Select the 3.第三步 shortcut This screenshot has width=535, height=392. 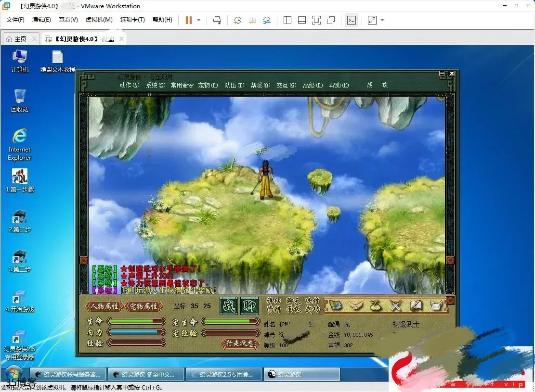point(19,261)
